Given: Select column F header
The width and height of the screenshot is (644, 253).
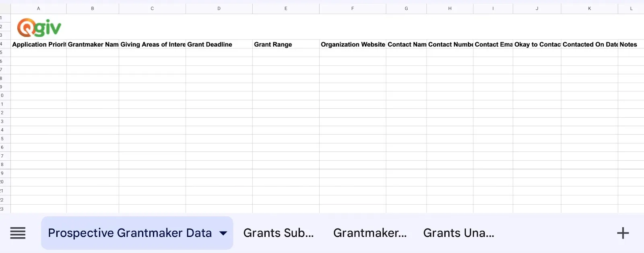Looking at the screenshot, I should [353, 8].
